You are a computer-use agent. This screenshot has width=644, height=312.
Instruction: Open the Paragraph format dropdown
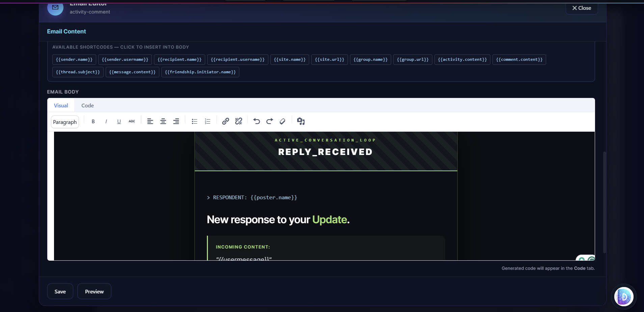click(x=65, y=122)
